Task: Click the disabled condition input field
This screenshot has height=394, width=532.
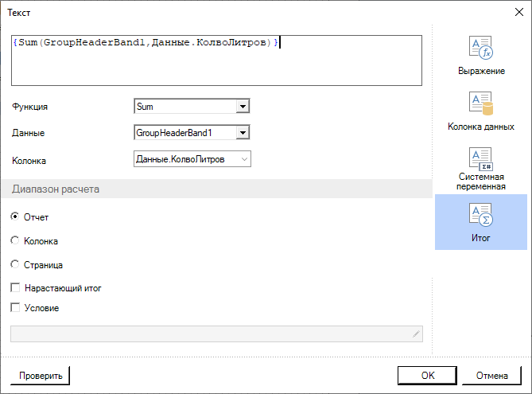Action: [216, 334]
